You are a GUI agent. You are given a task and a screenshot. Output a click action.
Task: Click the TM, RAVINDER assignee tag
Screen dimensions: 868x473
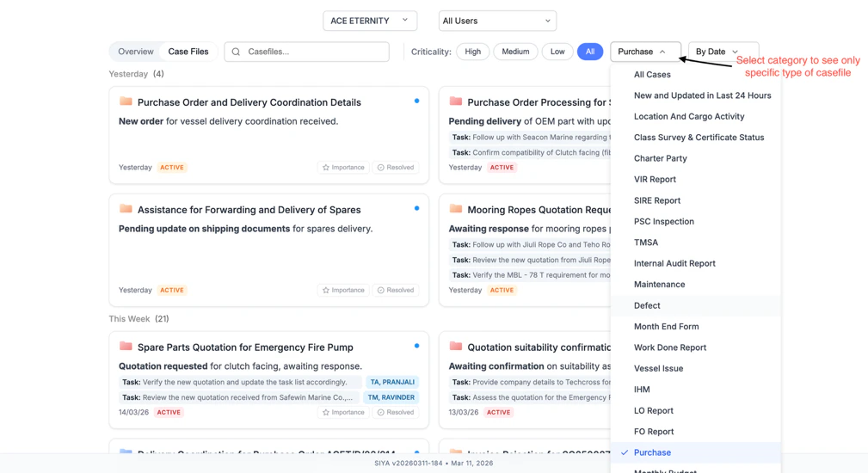pyautogui.click(x=391, y=397)
